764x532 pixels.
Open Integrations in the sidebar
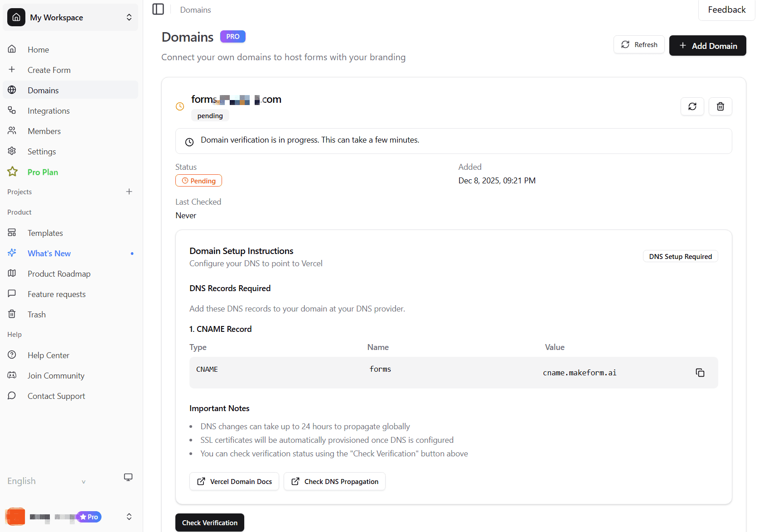[x=48, y=111]
